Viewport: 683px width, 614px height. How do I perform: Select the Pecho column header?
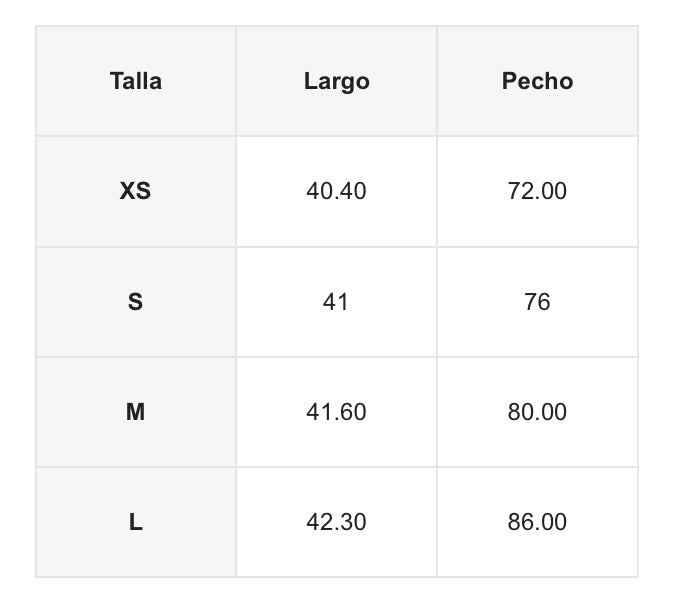(x=537, y=81)
